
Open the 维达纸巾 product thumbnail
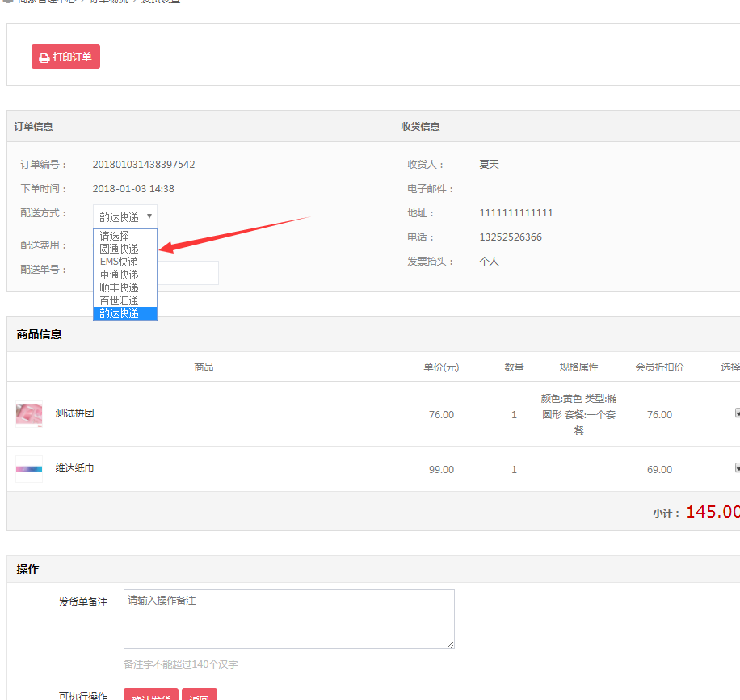29,469
